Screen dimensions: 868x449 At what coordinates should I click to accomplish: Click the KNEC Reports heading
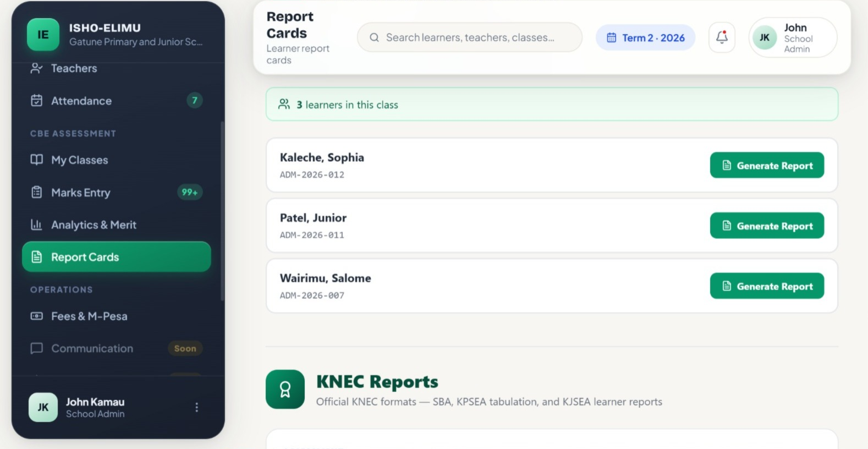click(377, 381)
